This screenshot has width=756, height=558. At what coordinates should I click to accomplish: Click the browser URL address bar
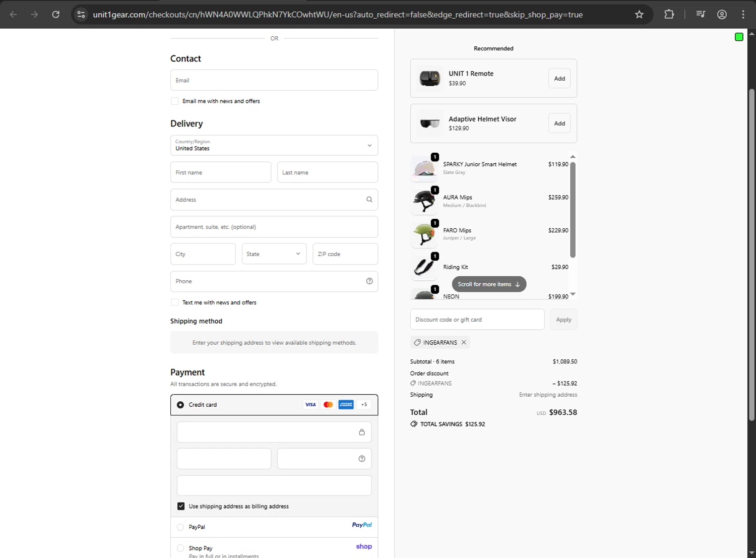338,15
